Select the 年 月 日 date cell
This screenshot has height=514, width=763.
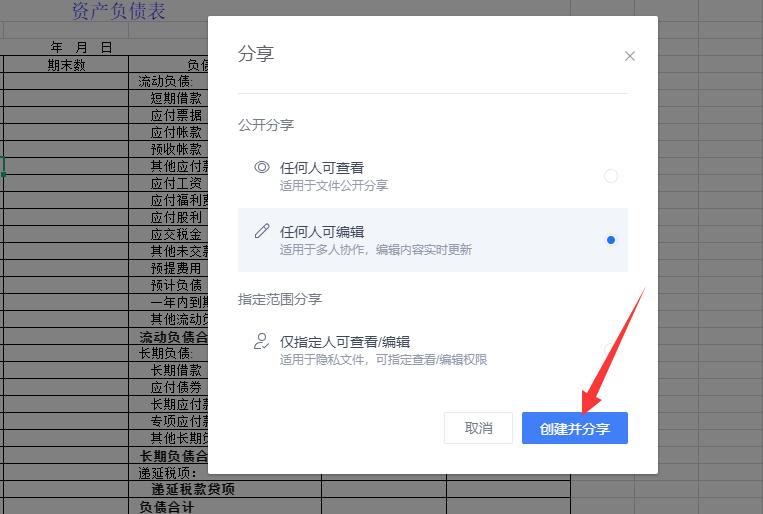click(81, 47)
